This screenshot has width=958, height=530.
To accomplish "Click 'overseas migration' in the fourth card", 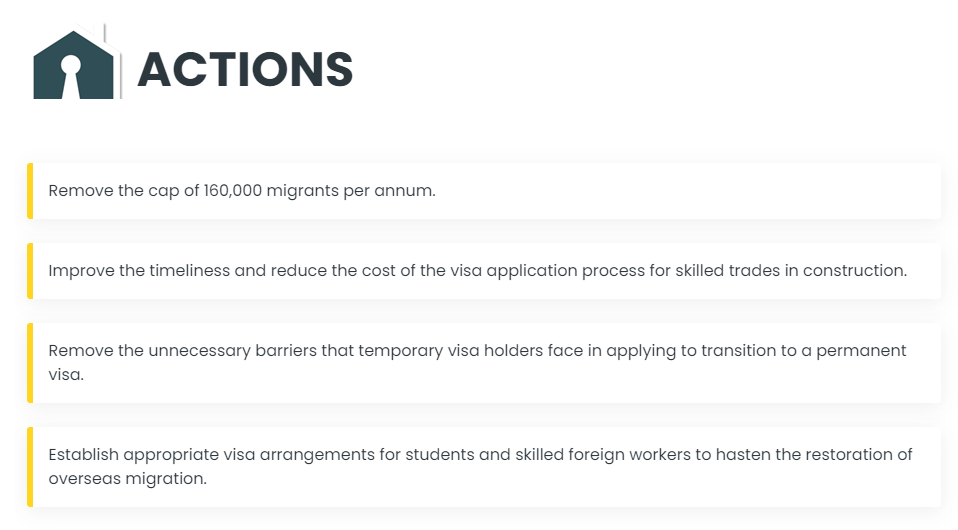I will click(128, 479).
